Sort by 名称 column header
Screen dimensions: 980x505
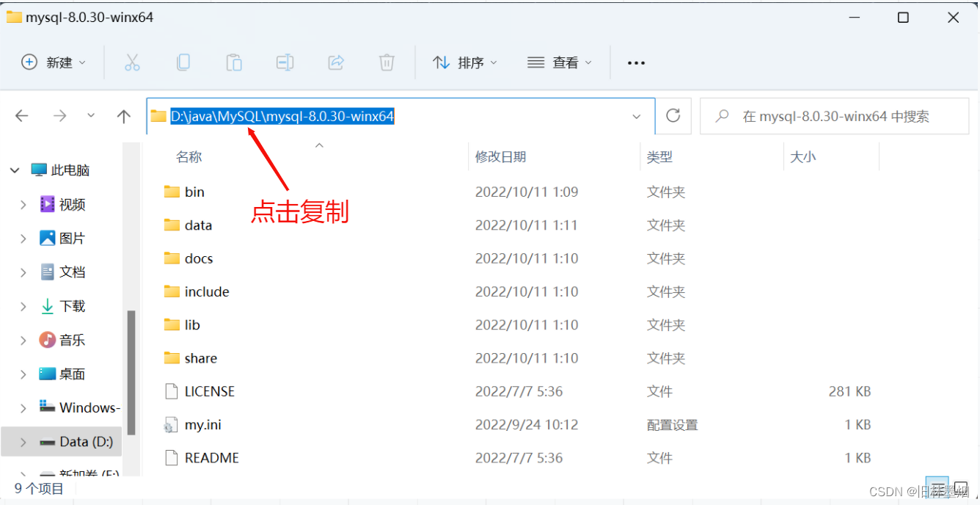tap(189, 156)
